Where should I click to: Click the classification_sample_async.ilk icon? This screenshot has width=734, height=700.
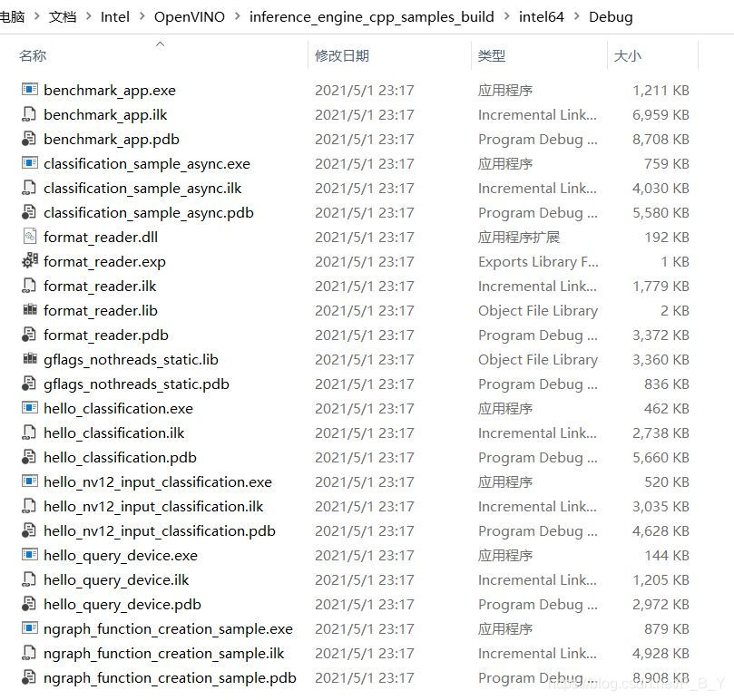[30, 187]
